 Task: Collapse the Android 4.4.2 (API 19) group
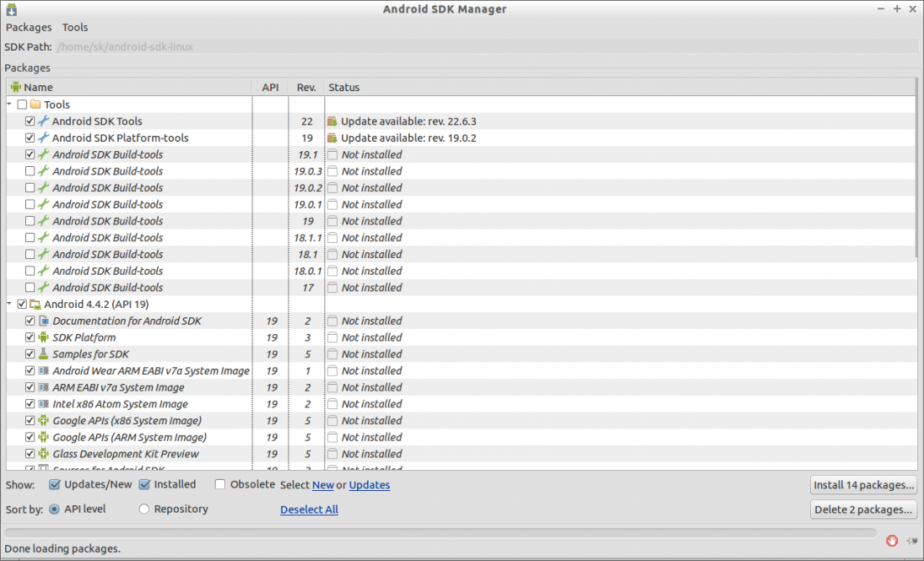10,304
